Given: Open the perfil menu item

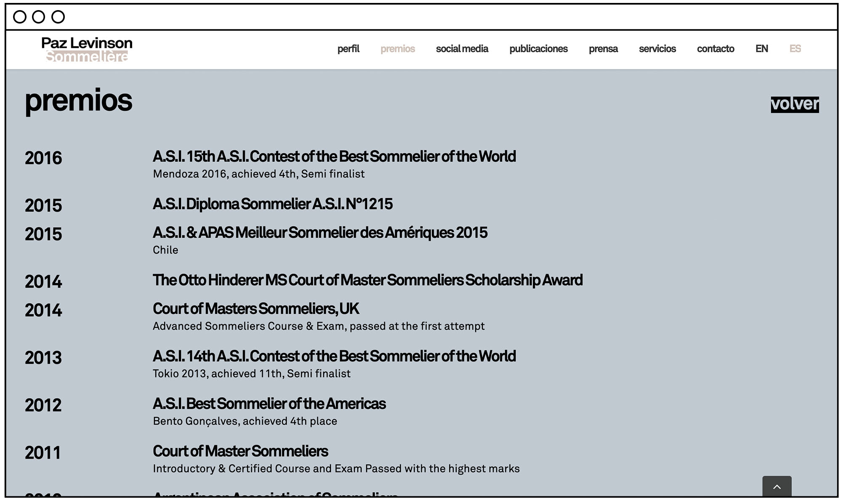Looking at the screenshot, I should (348, 49).
